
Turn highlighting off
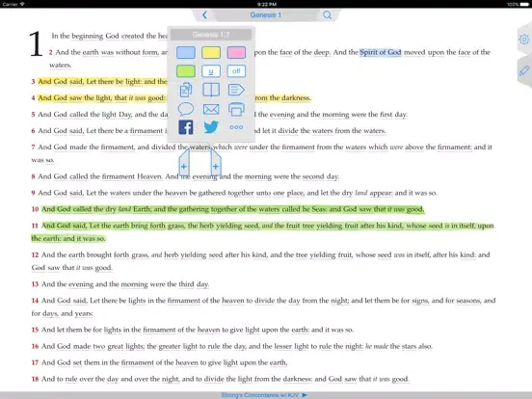click(236, 71)
